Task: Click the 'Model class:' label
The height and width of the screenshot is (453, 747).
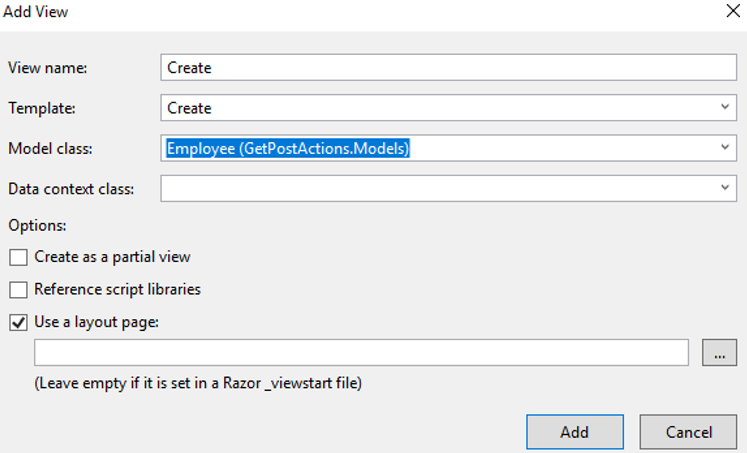Action: (x=50, y=148)
